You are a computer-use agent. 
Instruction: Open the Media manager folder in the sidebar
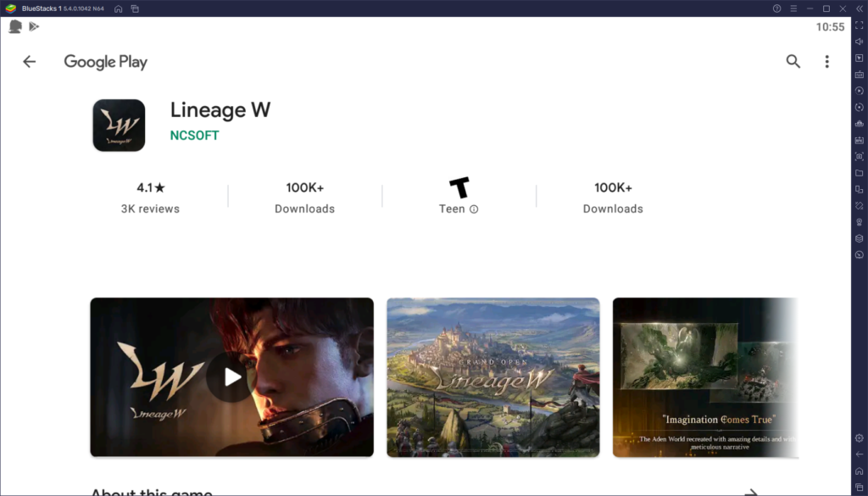click(x=860, y=172)
